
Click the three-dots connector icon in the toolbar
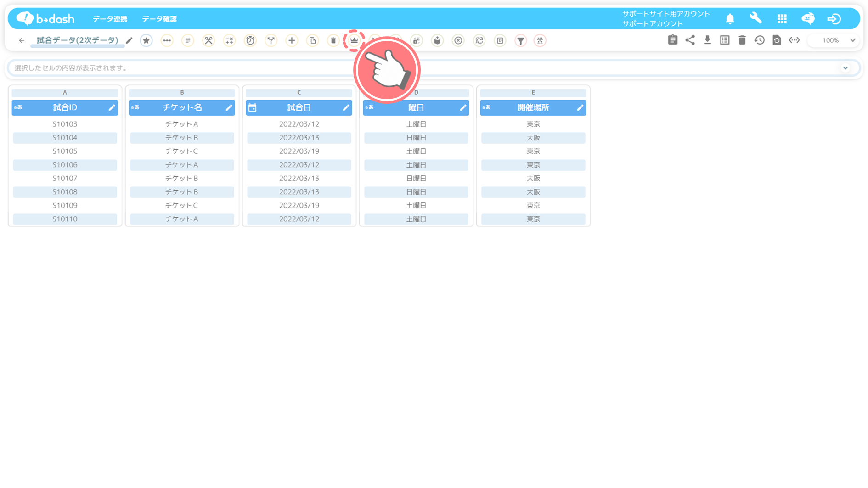pyautogui.click(x=167, y=40)
